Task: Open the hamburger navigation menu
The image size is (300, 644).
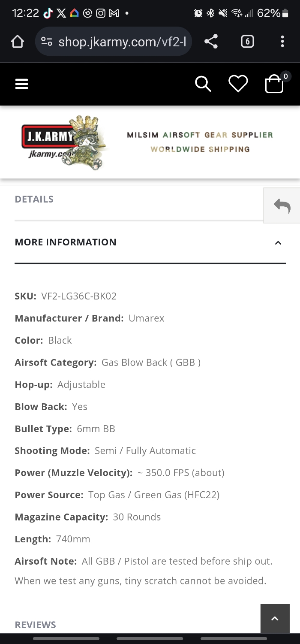Action: tap(21, 84)
